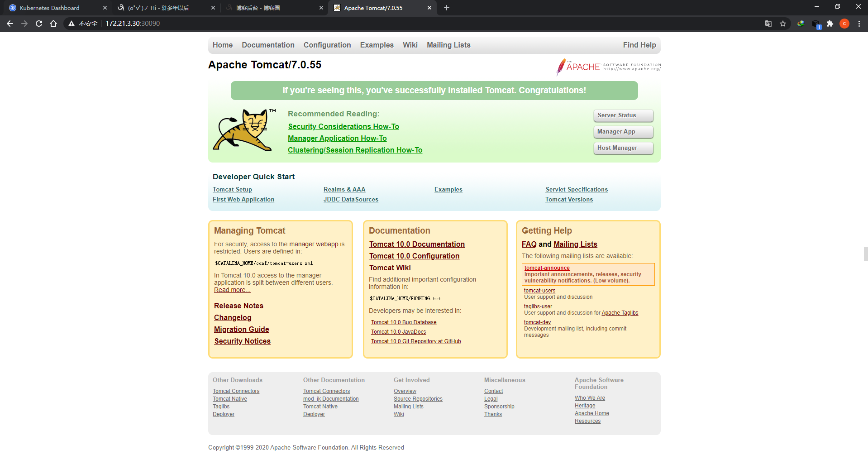Open the extensions puzzle icon

(830, 24)
